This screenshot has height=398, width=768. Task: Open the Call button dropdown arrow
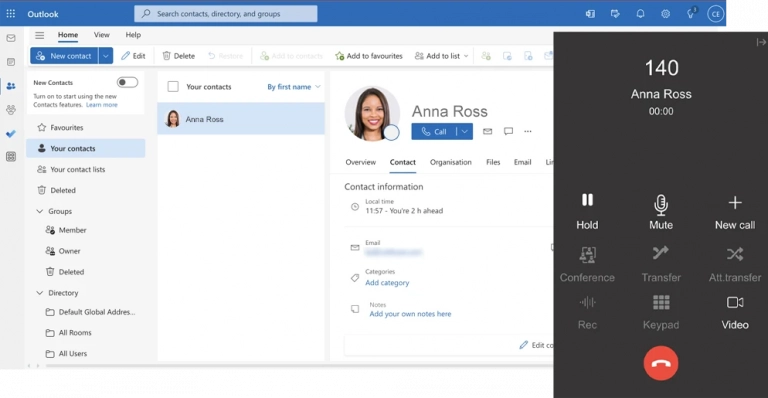[x=465, y=131]
